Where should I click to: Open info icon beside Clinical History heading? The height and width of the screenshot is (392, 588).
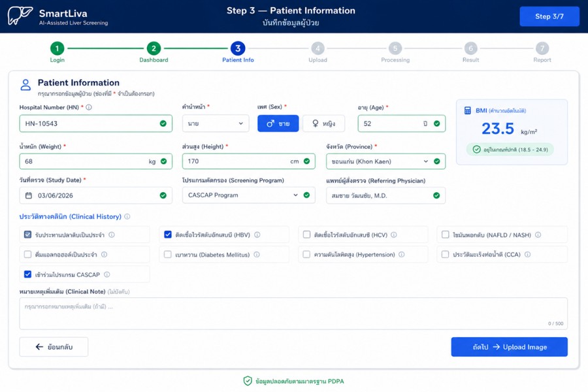coord(127,216)
